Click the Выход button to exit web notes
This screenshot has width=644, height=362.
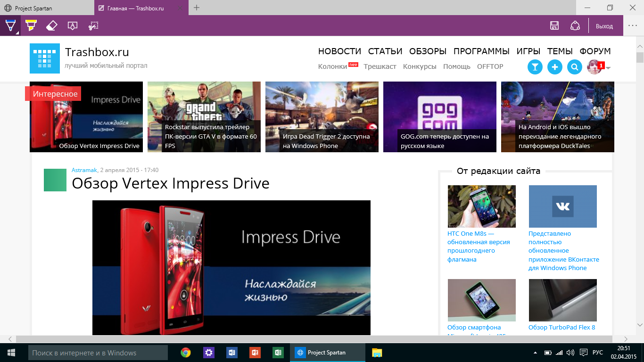tap(604, 26)
